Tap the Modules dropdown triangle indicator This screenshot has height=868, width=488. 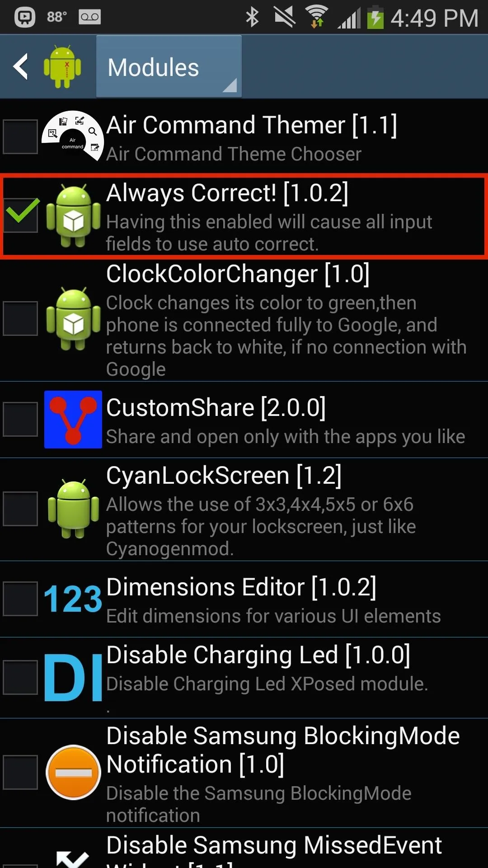[230, 85]
